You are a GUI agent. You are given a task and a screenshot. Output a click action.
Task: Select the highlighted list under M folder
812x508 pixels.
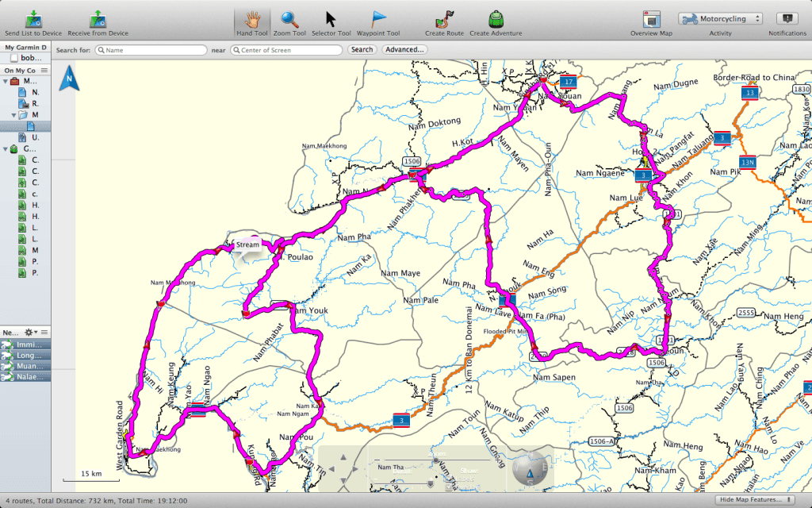click(x=25, y=126)
